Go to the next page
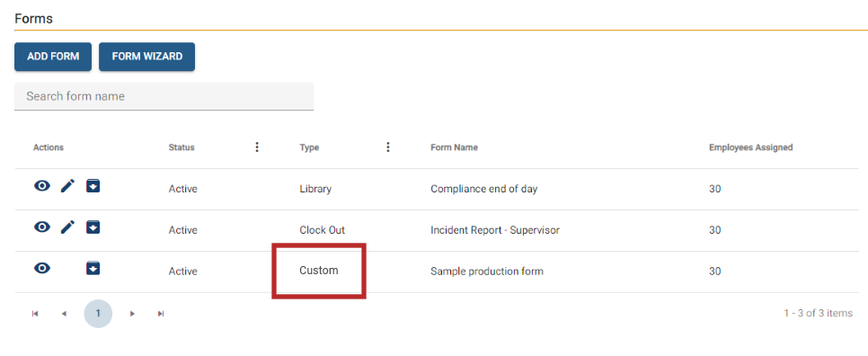 coord(132,314)
